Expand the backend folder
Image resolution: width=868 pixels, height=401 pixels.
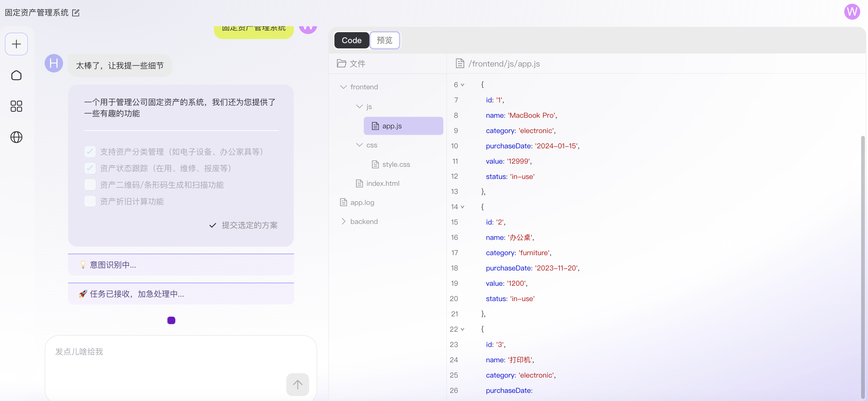pyautogui.click(x=343, y=221)
